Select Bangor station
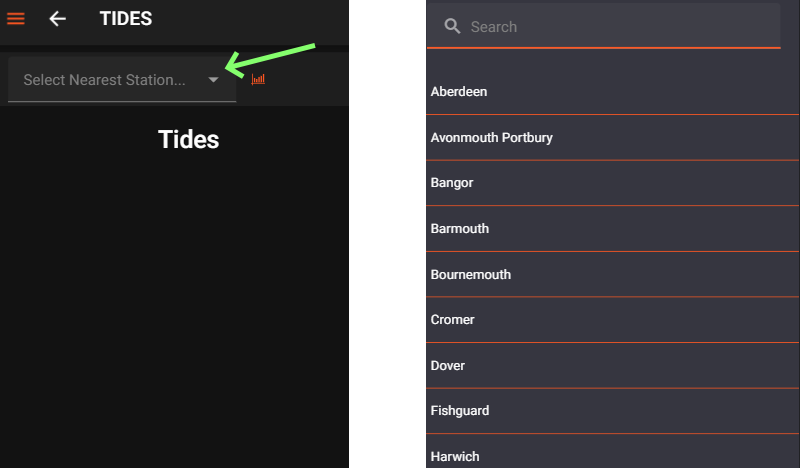The height and width of the screenshot is (468, 800). 612,183
